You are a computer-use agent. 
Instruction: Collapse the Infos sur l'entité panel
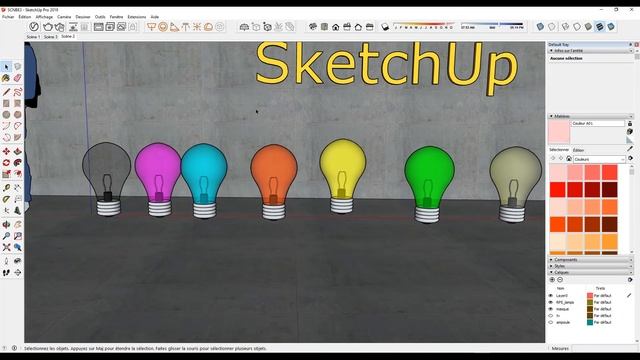point(591,51)
